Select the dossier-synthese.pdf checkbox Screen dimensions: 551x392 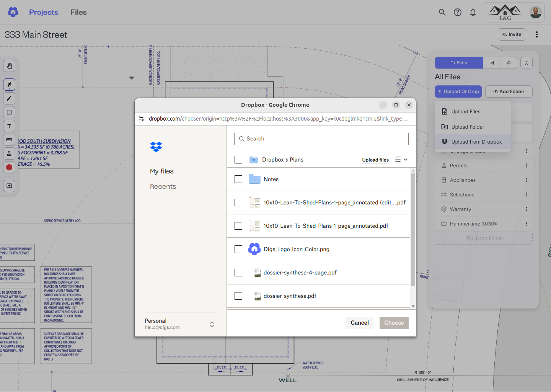tap(238, 296)
